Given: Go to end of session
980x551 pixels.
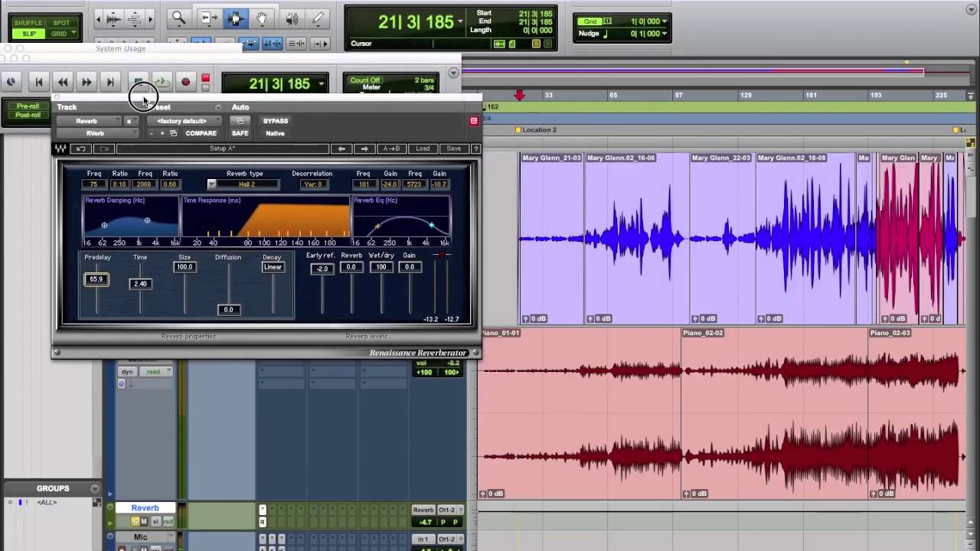Looking at the screenshot, I should [110, 82].
